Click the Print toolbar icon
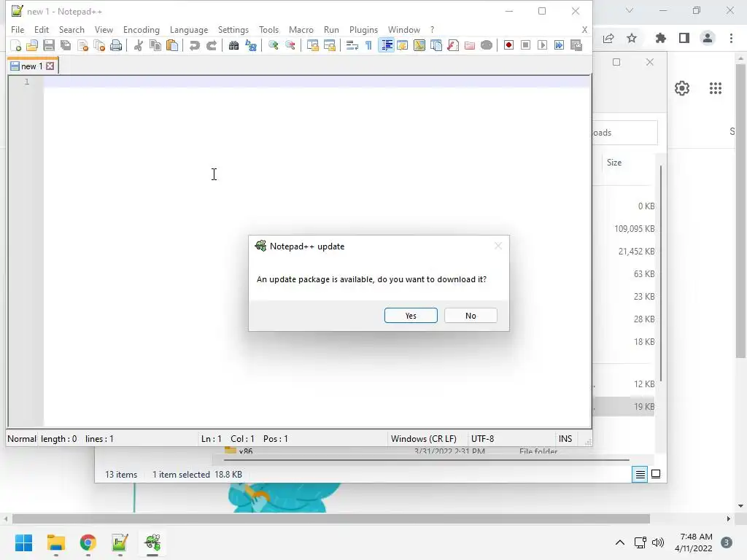 point(116,45)
